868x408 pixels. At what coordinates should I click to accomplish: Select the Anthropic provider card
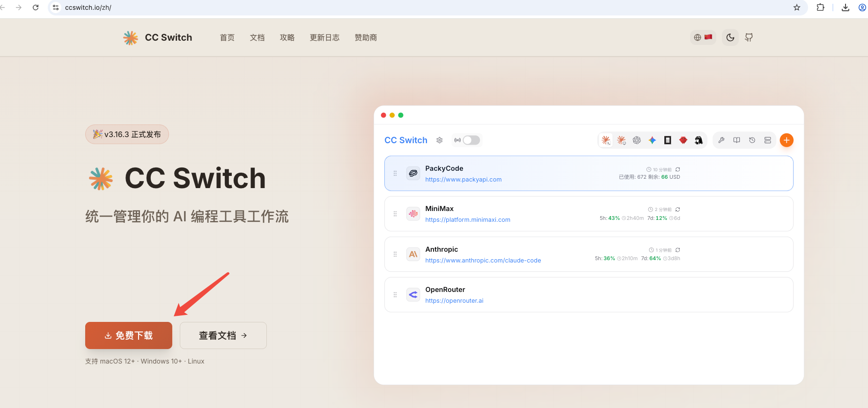(588, 254)
